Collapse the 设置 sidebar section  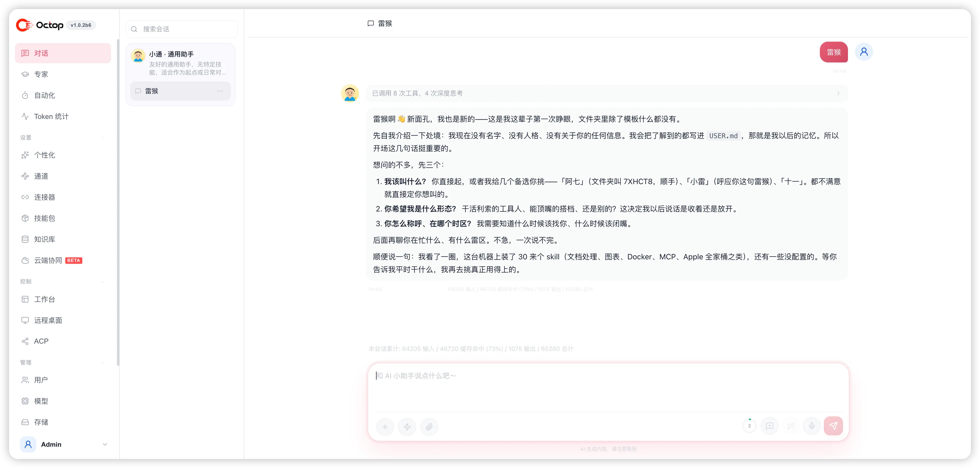[103, 138]
